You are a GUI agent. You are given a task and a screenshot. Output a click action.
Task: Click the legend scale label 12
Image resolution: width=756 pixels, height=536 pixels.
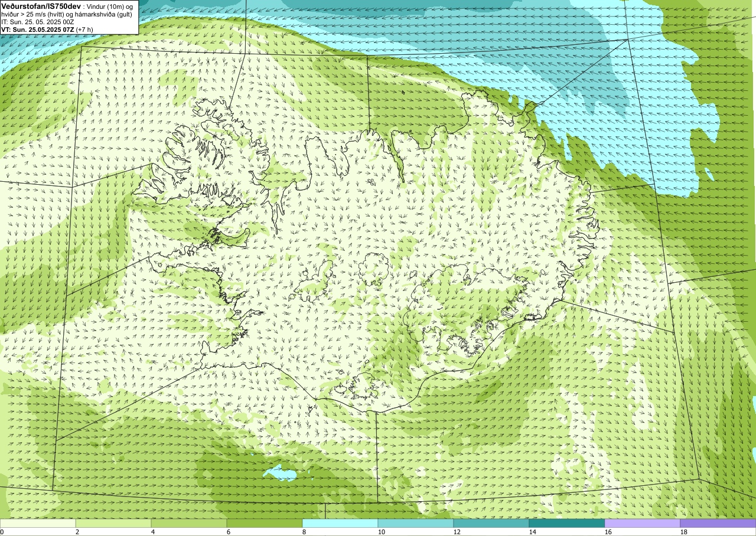pos(458,532)
